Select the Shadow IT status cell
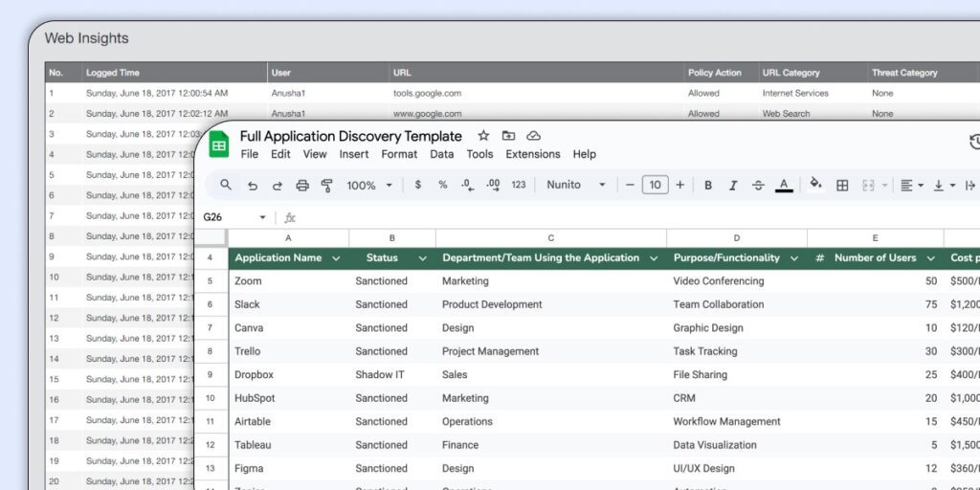The width and height of the screenshot is (980, 490). [x=392, y=375]
